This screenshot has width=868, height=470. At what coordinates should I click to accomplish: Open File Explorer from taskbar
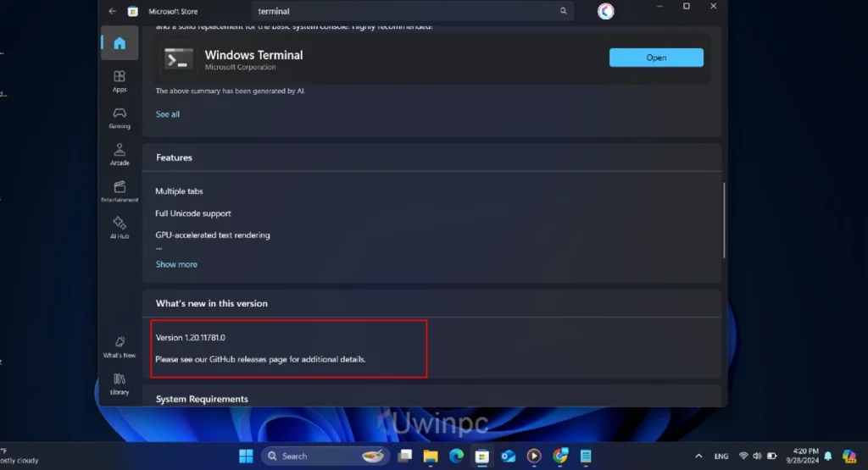[431, 456]
